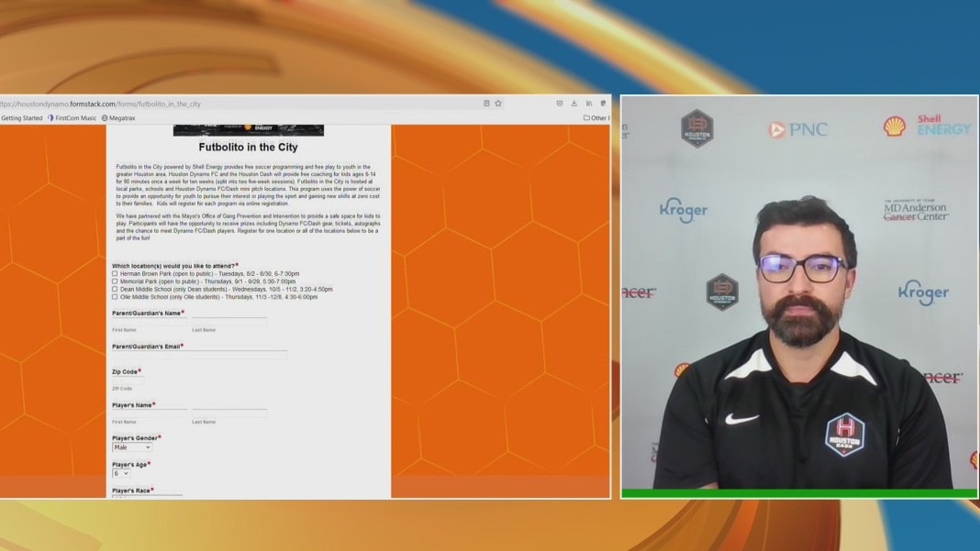This screenshot has width=980, height=551.
Task: Open the downloads arrow icon
Action: (574, 104)
